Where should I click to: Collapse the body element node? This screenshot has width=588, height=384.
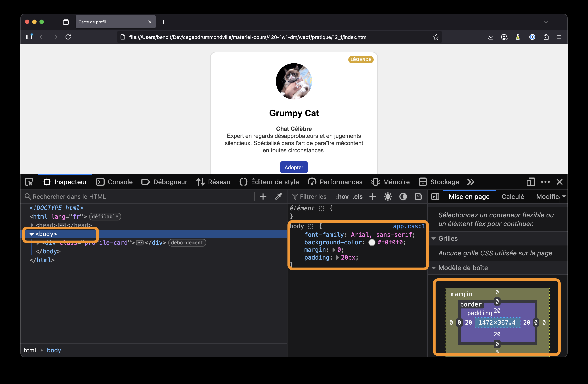point(32,234)
